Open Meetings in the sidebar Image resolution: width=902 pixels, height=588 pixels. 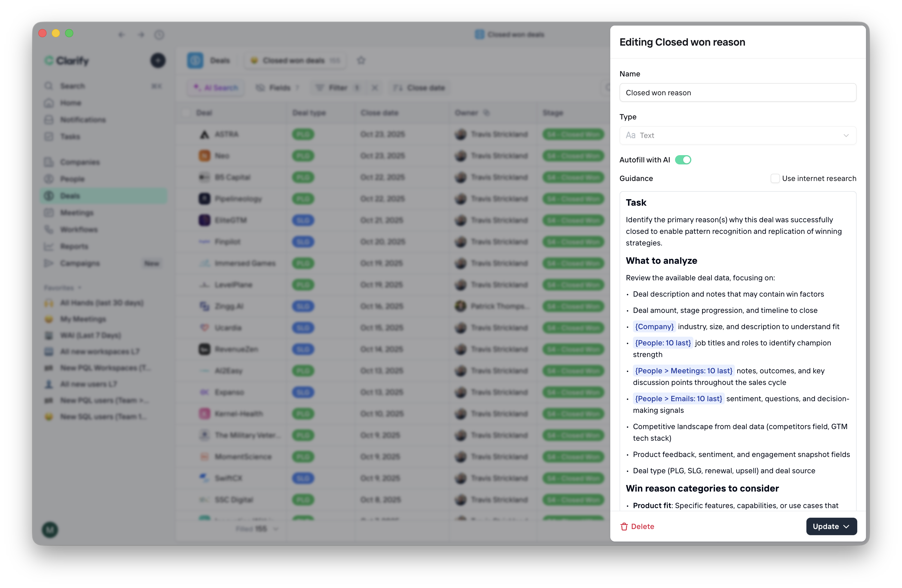[76, 213]
